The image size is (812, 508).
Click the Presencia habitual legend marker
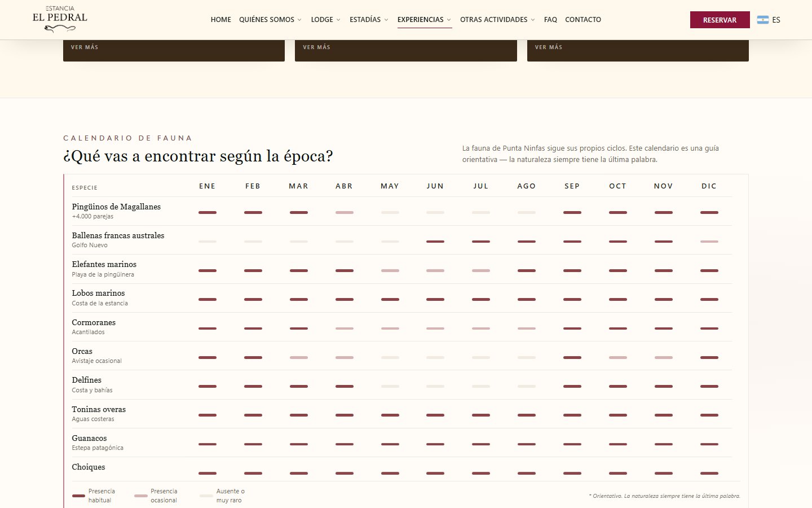click(x=79, y=496)
